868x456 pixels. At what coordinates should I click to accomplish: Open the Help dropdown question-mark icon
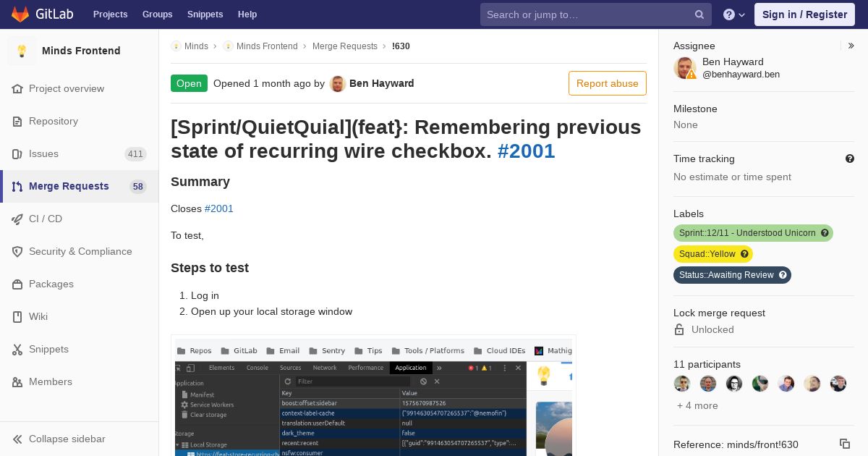tap(734, 14)
